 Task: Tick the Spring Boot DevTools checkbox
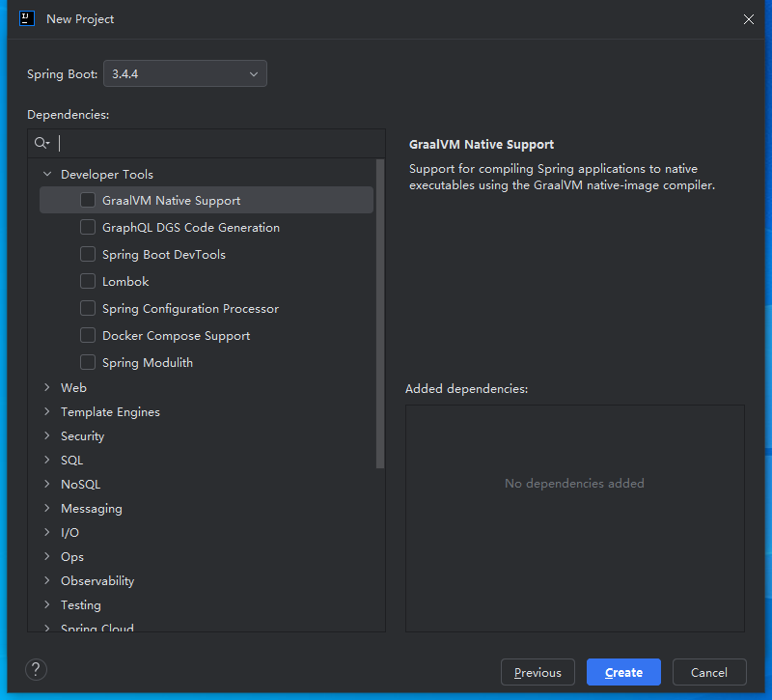tap(88, 254)
